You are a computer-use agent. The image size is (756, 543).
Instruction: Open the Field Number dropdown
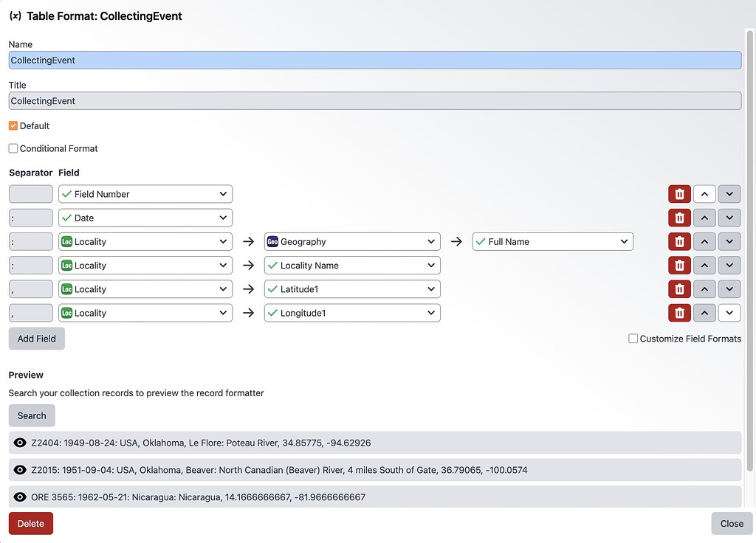145,193
